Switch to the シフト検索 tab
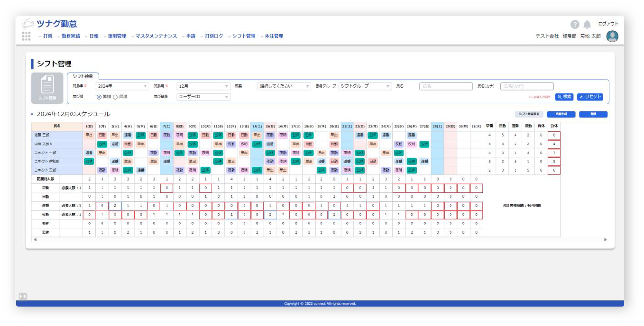Screen dimensions: 644x326 tap(83, 76)
